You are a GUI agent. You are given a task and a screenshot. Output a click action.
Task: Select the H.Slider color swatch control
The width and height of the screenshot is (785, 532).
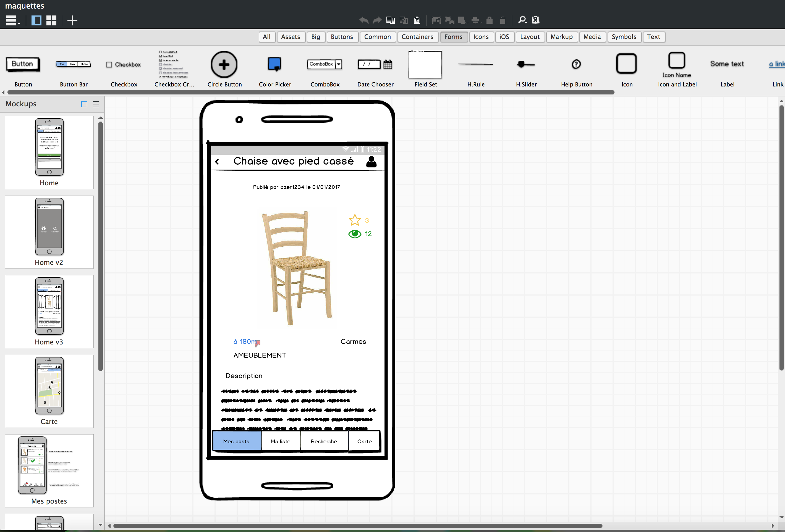(x=525, y=64)
